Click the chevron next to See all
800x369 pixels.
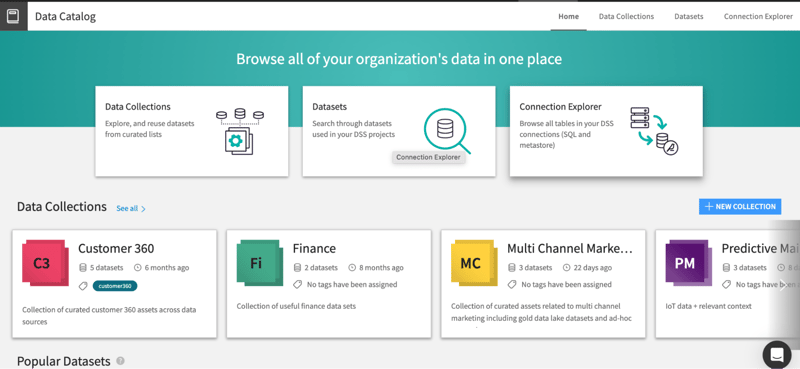pos(143,209)
